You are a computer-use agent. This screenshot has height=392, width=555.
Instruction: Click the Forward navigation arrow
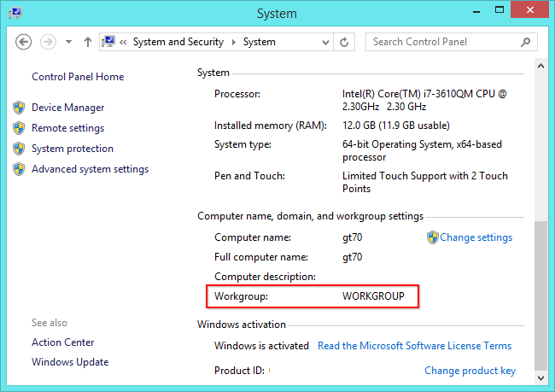(49, 42)
